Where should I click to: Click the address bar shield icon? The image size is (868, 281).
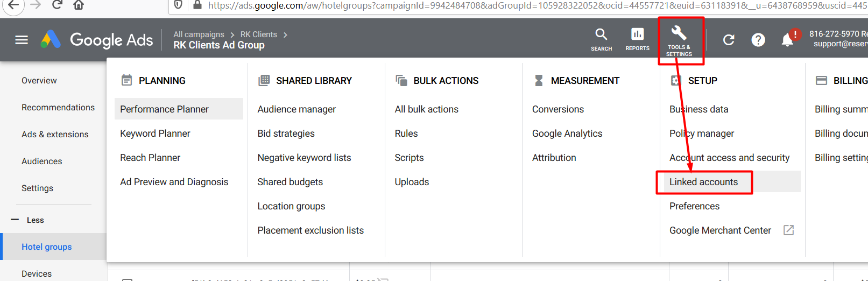[179, 5]
